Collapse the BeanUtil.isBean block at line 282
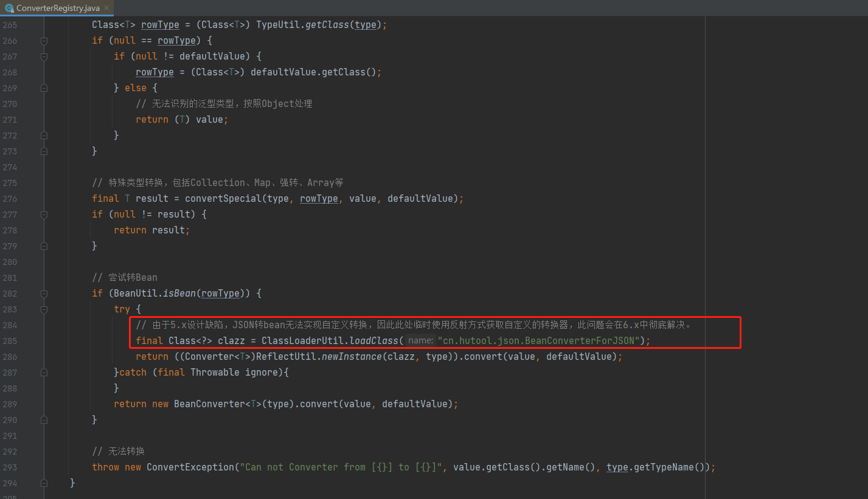The image size is (868, 499). pos(43,293)
